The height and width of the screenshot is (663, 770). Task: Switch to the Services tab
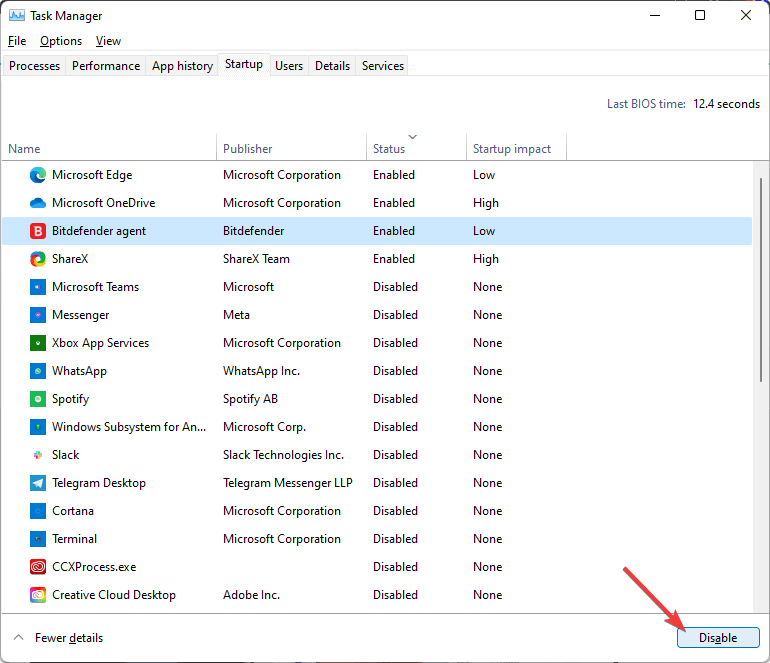coord(383,66)
